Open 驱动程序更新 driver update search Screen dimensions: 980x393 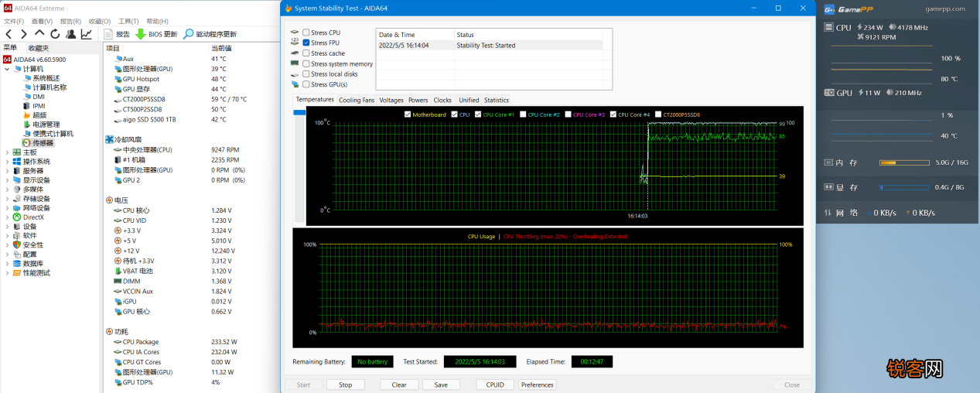pos(210,34)
